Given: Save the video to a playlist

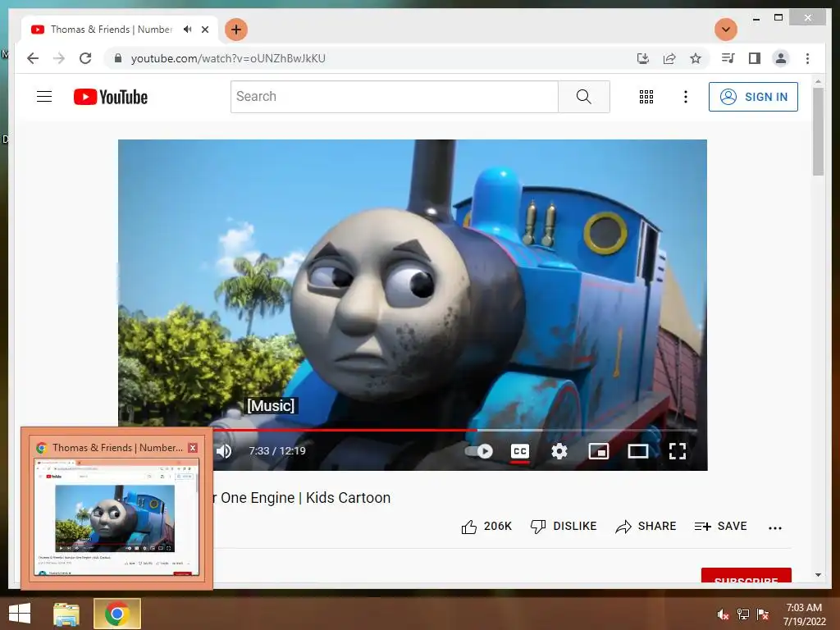Looking at the screenshot, I should click(720, 527).
